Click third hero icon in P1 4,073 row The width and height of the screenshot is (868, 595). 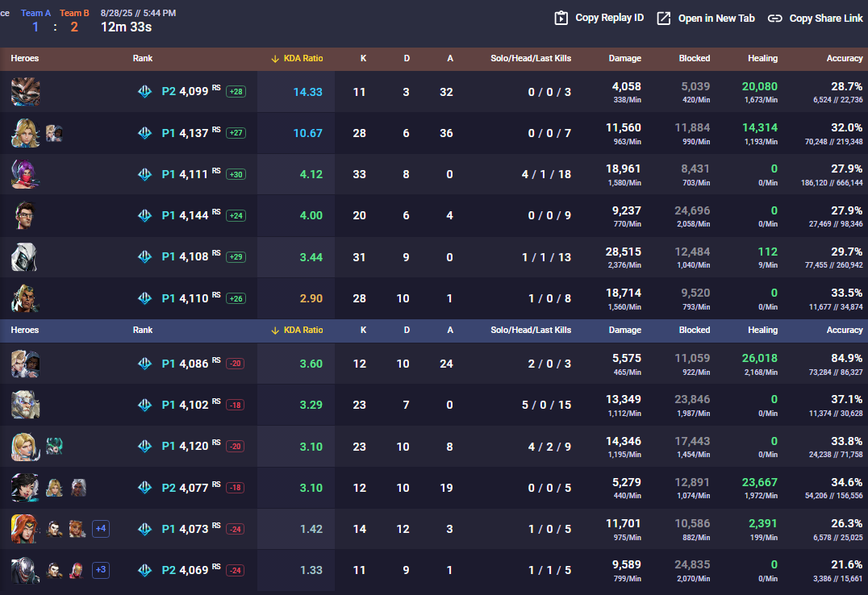point(77,529)
